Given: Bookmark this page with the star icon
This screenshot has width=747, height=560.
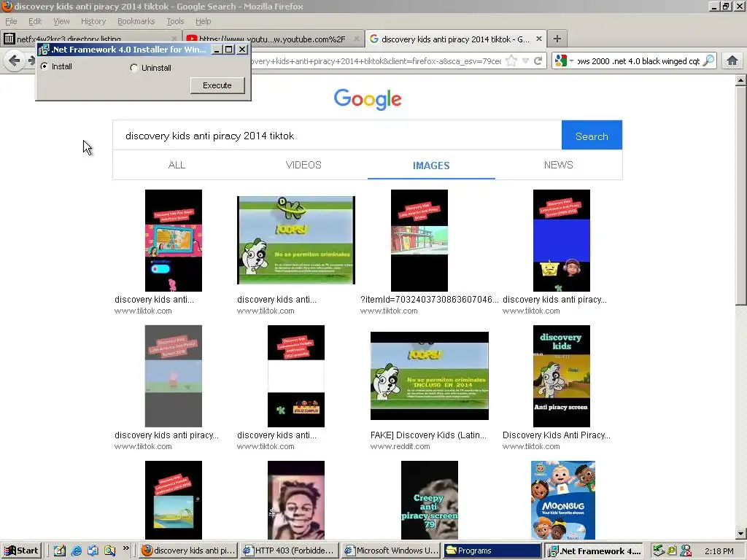Looking at the screenshot, I should pos(511,61).
